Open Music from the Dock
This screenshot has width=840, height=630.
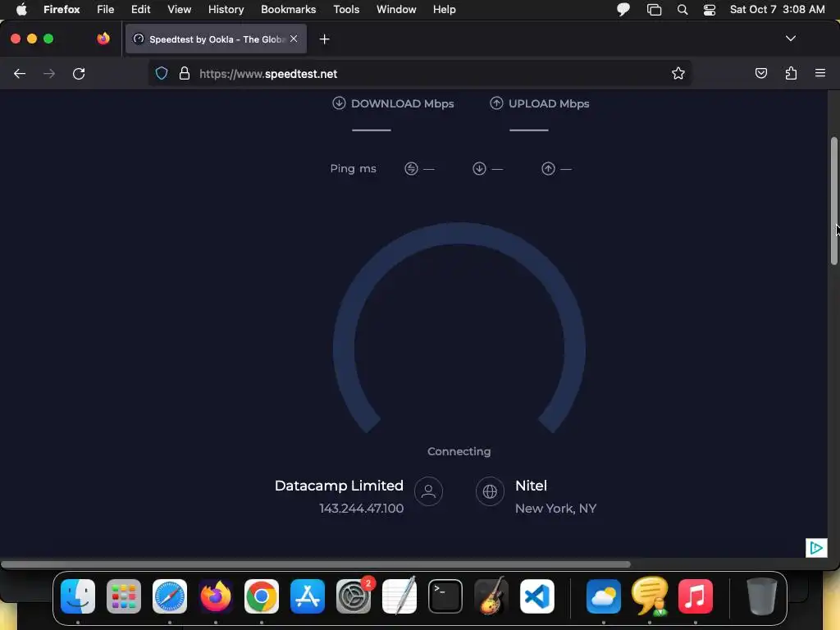696,596
